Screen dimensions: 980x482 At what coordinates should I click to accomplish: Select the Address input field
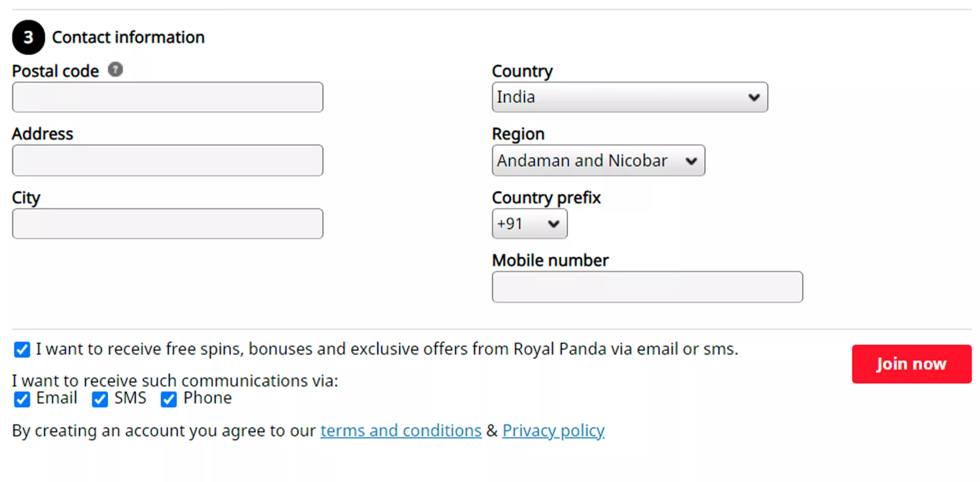pos(167,160)
